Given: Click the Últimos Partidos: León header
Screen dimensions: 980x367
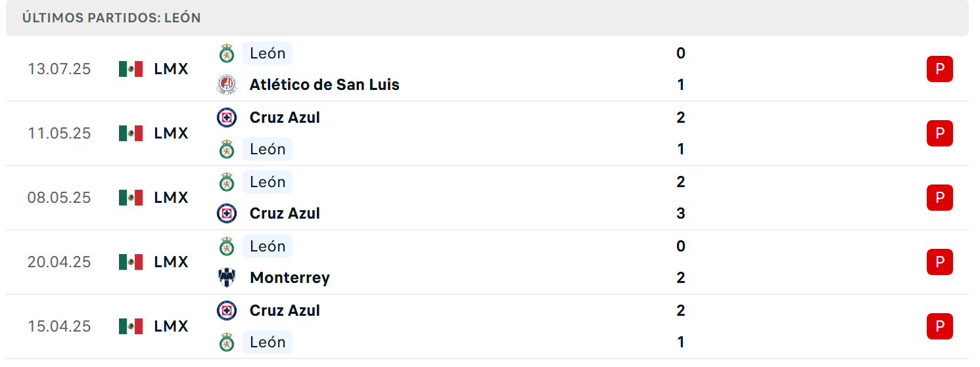Looking at the screenshot, I should click(x=112, y=18).
